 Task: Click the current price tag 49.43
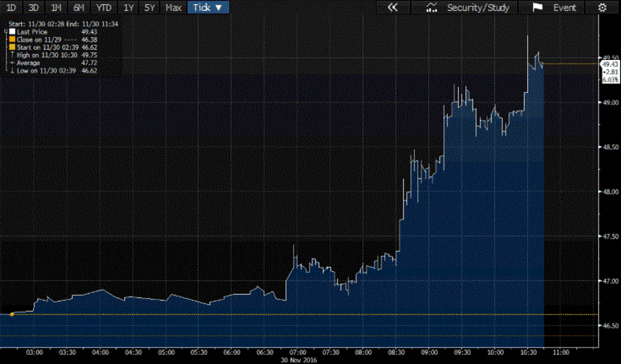(611, 64)
